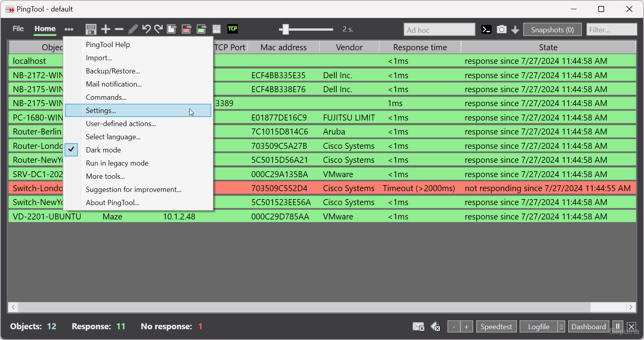Click the save (floppy disk) toolbar icon

[x=91, y=29]
